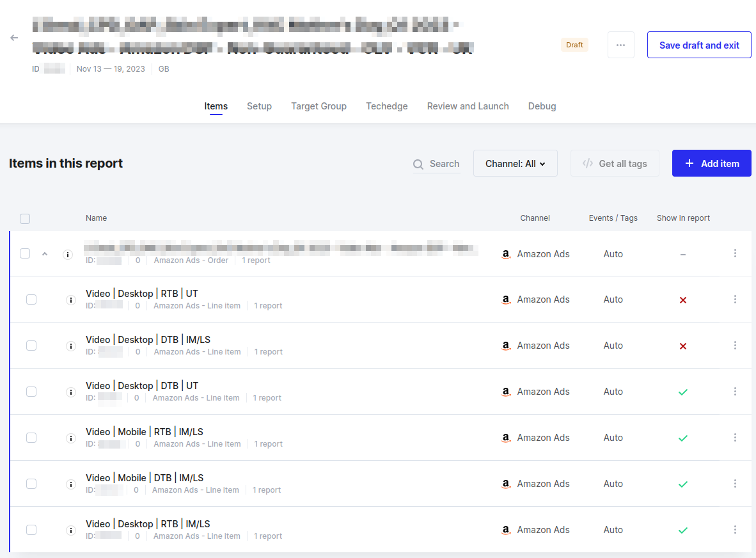756x558 pixels.
Task: Tick the select-all checkbox in table header
Action: point(25,219)
